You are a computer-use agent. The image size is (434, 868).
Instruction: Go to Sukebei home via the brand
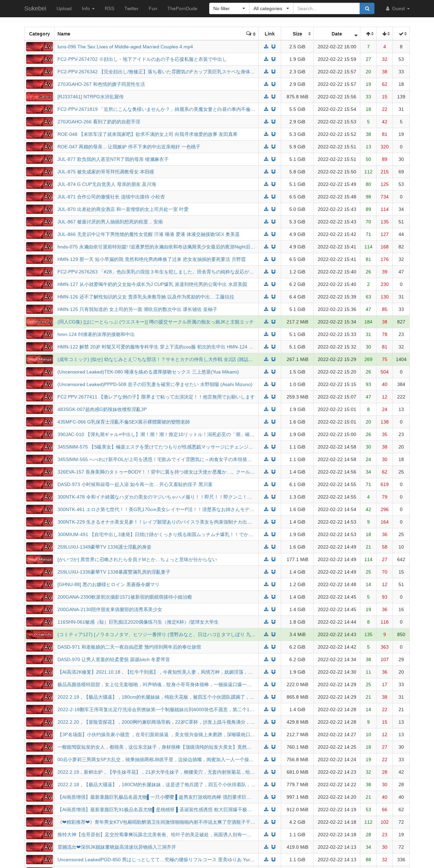tap(35, 8)
